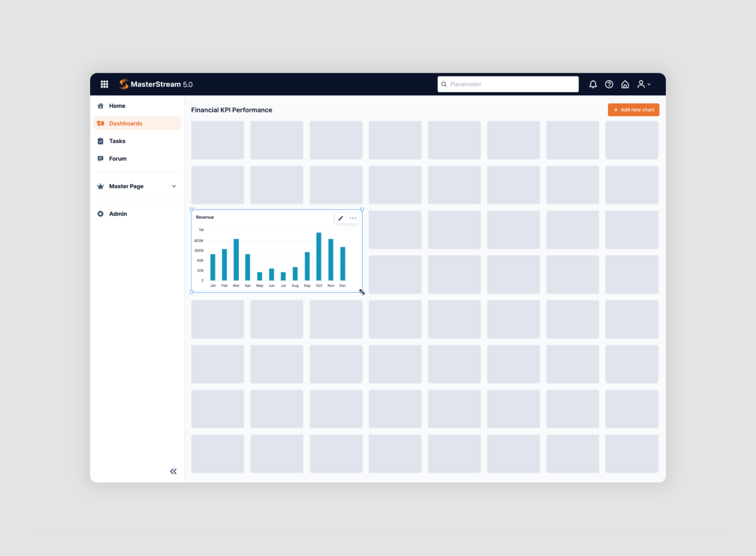Select the Jan bar in Revenue chart
This screenshot has width=756, height=556.
(x=213, y=267)
